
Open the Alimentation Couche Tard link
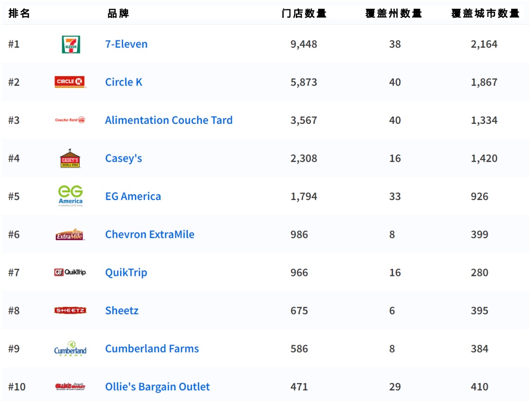click(x=169, y=120)
